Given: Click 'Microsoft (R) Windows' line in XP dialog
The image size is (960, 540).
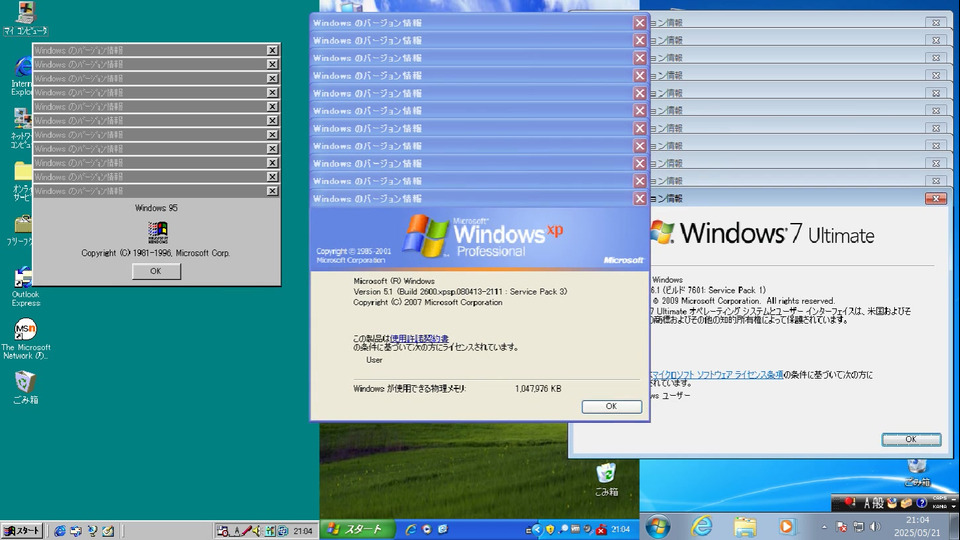Looking at the screenshot, I should click(x=394, y=281).
